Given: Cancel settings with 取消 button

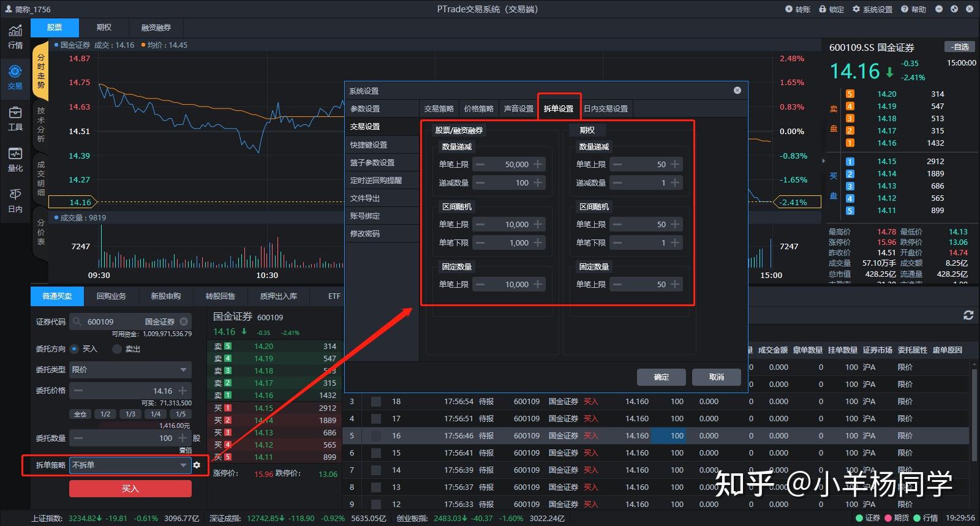Looking at the screenshot, I should (717, 377).
